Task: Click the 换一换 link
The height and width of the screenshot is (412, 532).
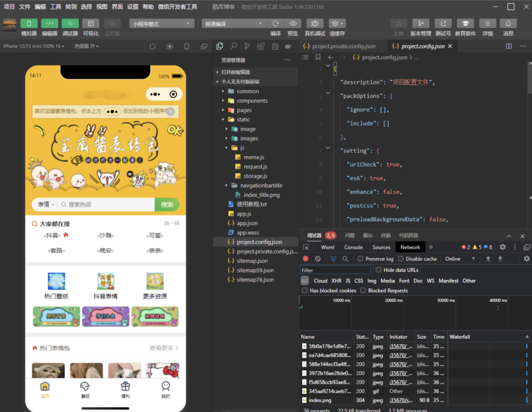Action: [171, 223]
